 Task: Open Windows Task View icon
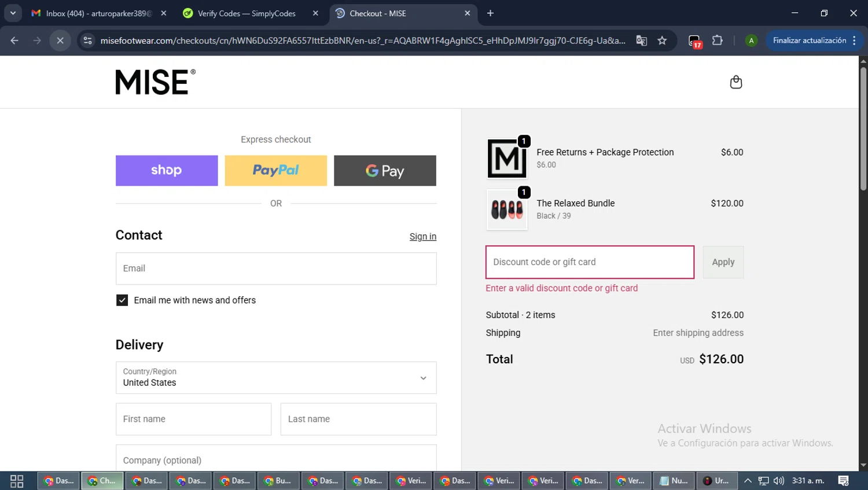coord(17,481)
